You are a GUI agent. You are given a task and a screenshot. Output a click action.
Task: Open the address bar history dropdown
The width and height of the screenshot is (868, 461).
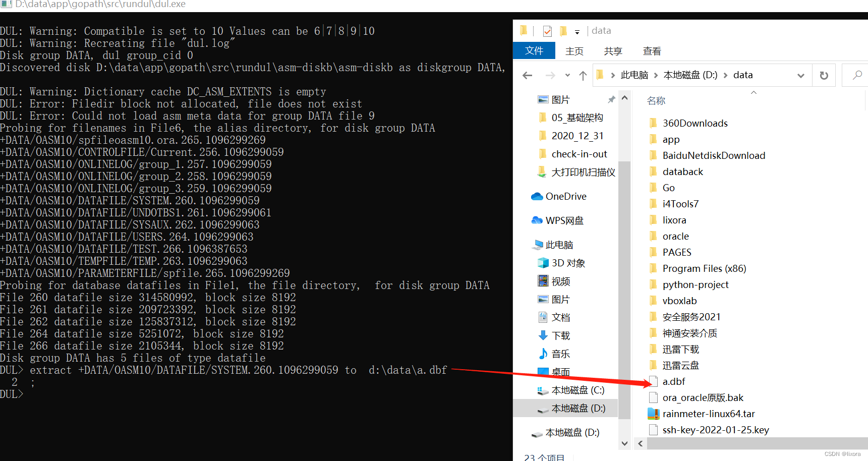click(802, 75)
